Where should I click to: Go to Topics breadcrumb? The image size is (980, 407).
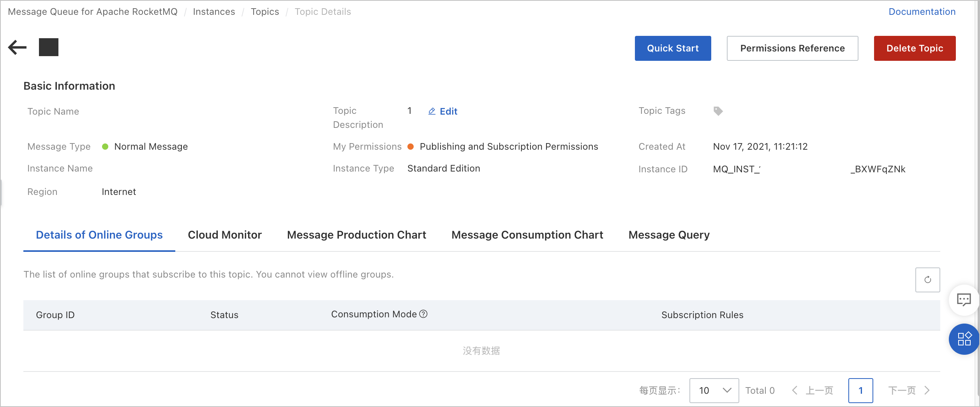[265, 12]
